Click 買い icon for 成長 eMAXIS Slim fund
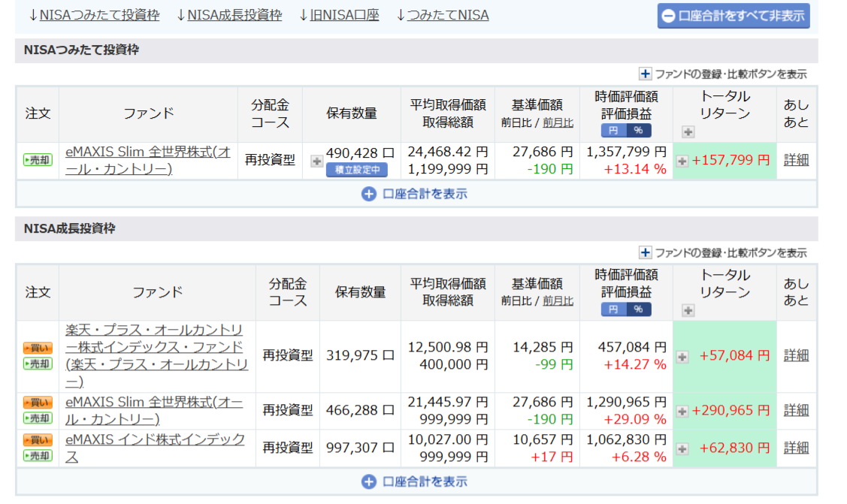The width and height of the screenshot is (847, 504). click(x=38, y=403)
